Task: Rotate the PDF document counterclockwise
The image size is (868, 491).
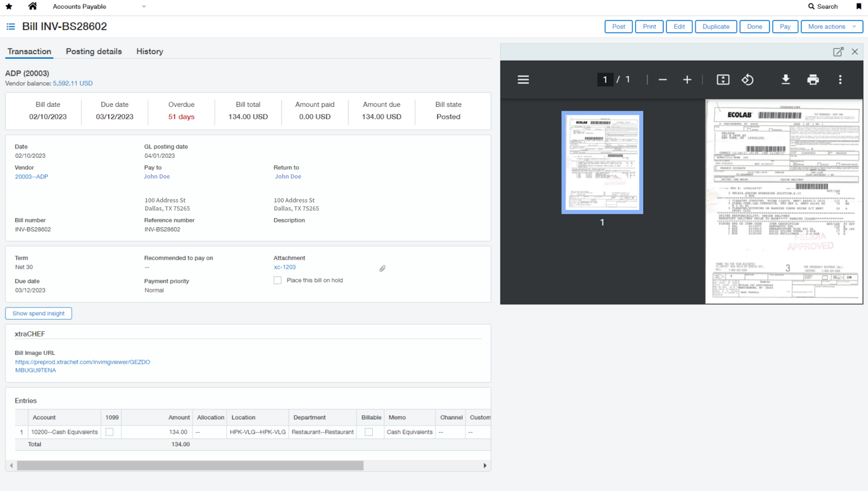Action: point(748,80)
